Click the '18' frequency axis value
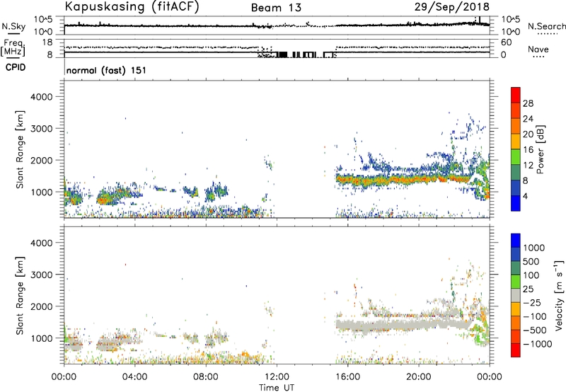566x392 pixels. (47, 42)
